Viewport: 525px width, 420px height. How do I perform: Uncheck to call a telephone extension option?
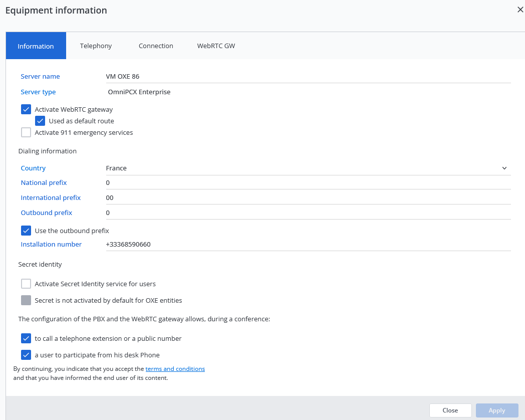[26, 339]
